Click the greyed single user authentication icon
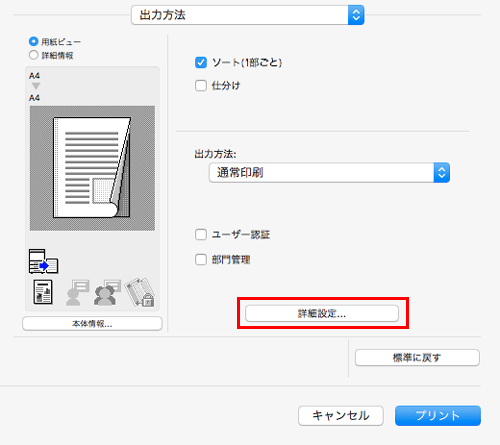 78,292
